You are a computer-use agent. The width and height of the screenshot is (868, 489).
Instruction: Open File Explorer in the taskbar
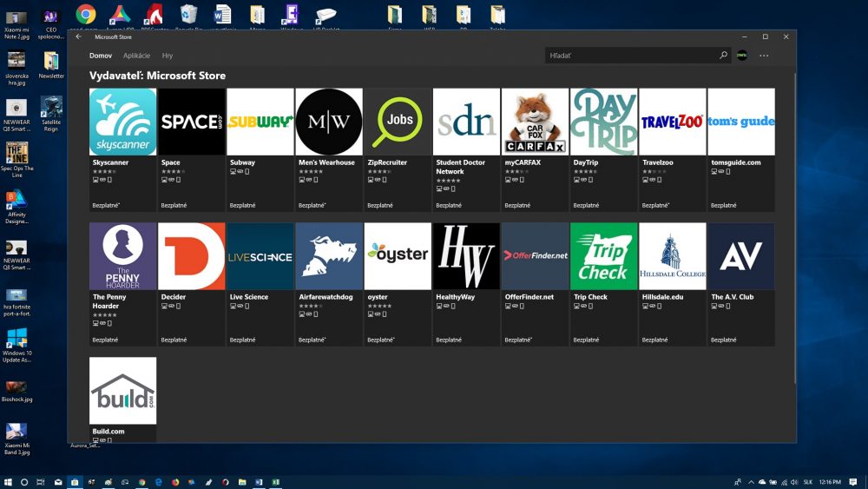click(242, 482)
